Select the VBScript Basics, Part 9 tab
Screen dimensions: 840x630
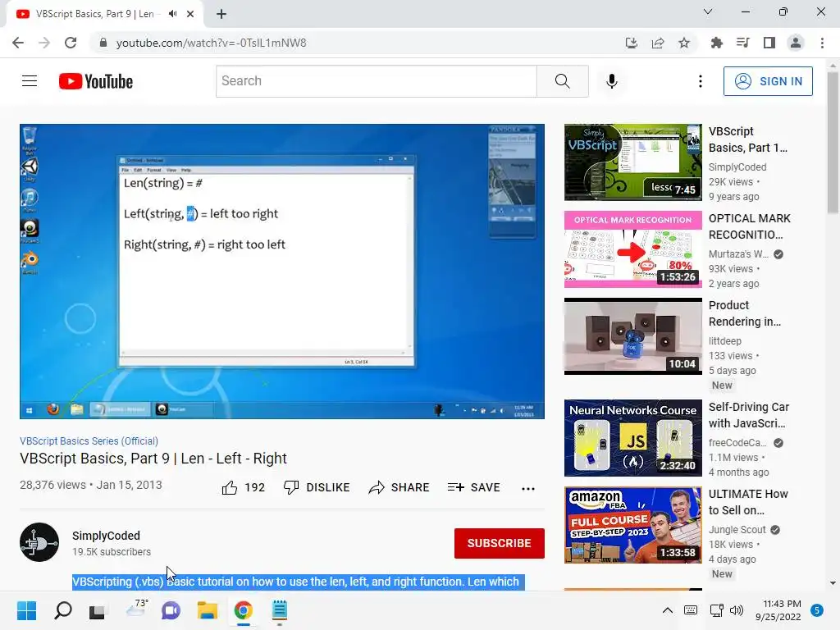click(95, 14)
